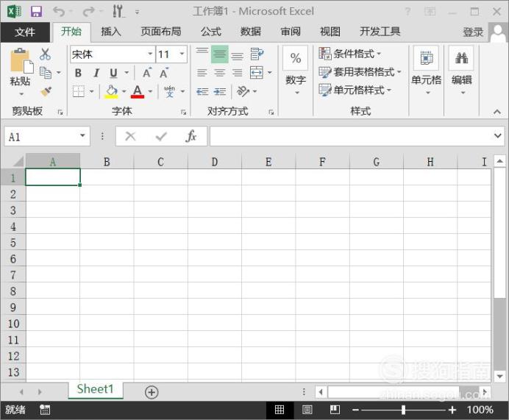Screen dimensions: 509x420
Task: Open the 文件 File tab
Action: click(x=25, y=32)
